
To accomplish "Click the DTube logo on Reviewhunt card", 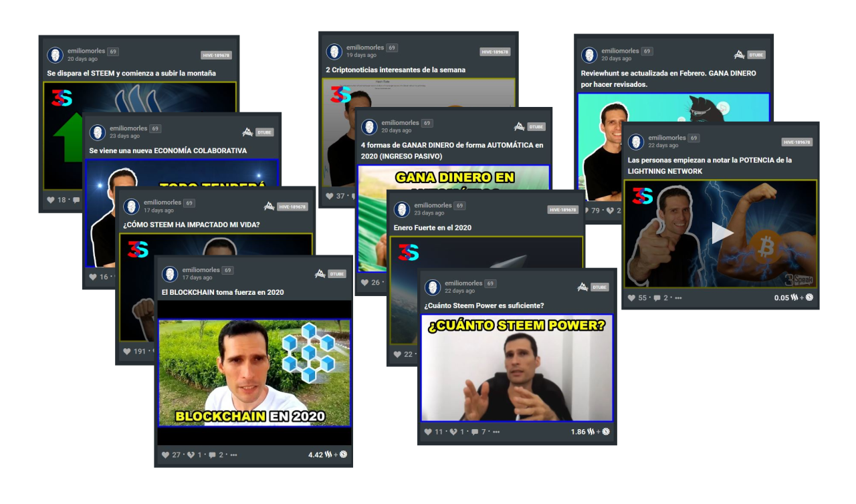I will click(739, 55).
